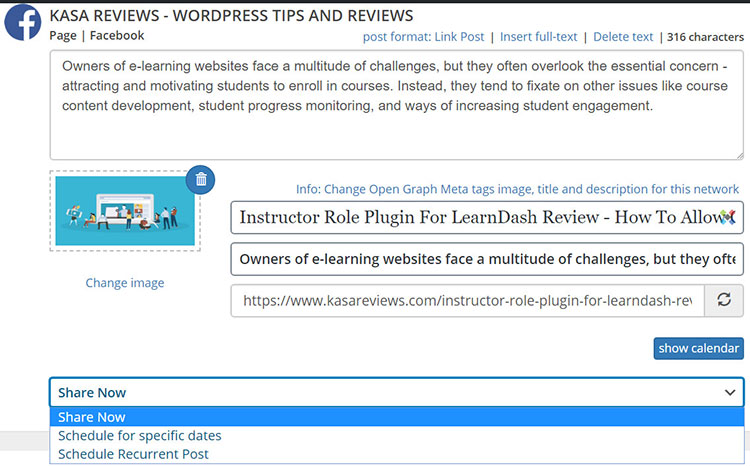This screenshot has width=750, height=466.
Task: Select 'Schedule Recurrent Post' option
Action: pyautogui.click(x=397, y=454)
